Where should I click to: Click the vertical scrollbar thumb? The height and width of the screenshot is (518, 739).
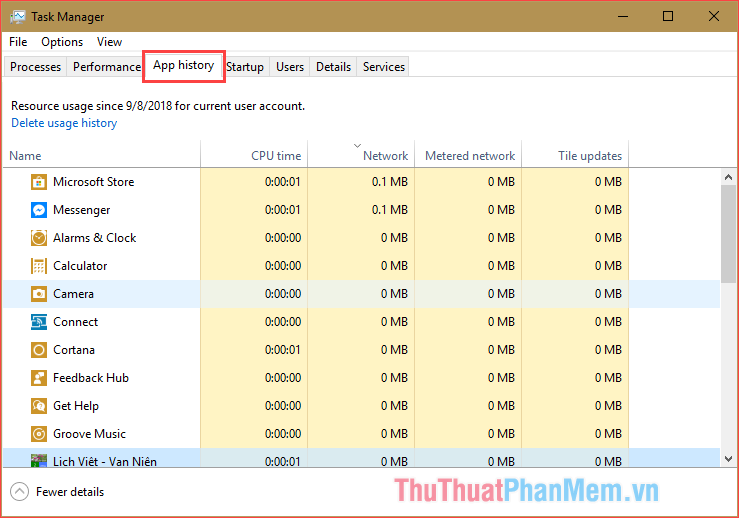(729, 234)
